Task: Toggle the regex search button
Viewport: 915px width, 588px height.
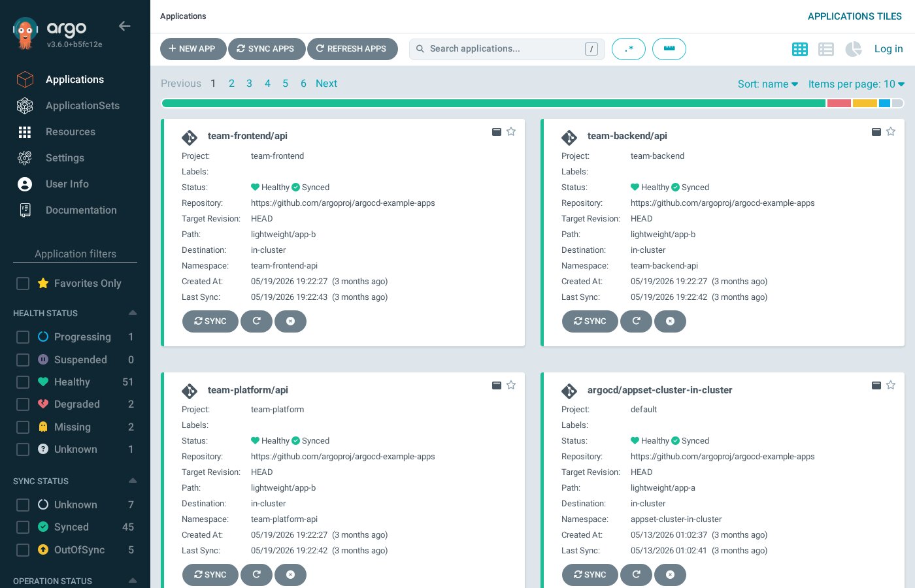Action: point(629,49)
